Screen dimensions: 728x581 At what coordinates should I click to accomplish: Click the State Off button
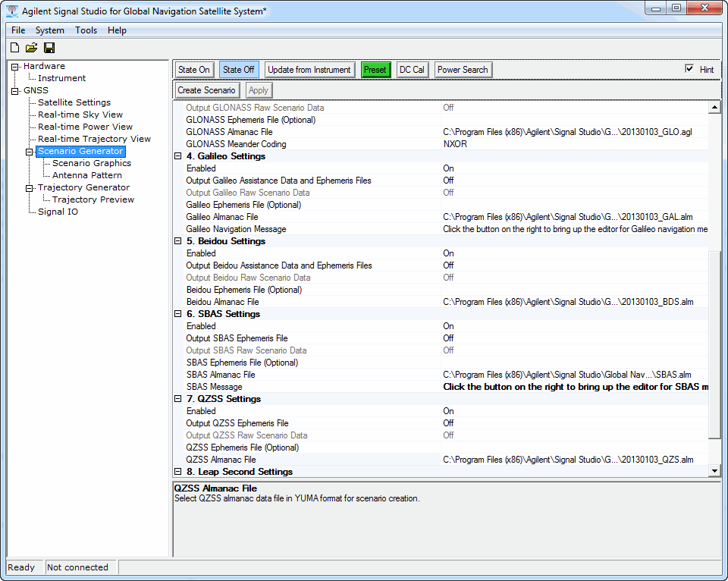[x=239, y=70]
